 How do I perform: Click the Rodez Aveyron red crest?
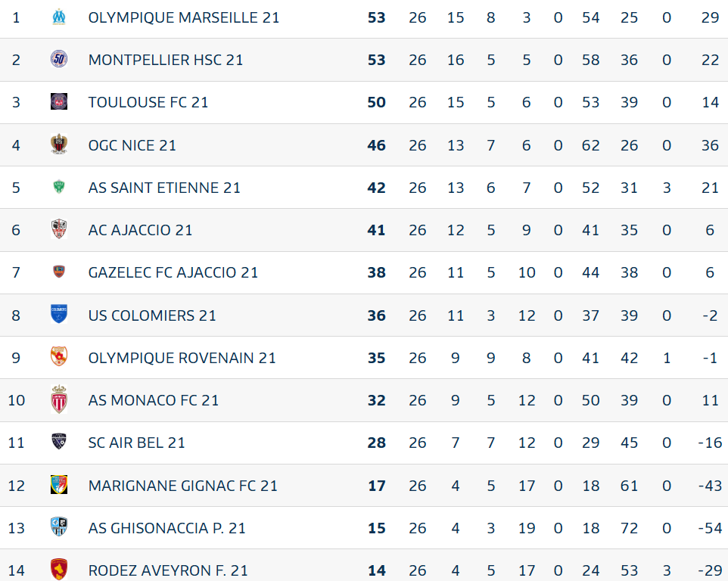59,570
